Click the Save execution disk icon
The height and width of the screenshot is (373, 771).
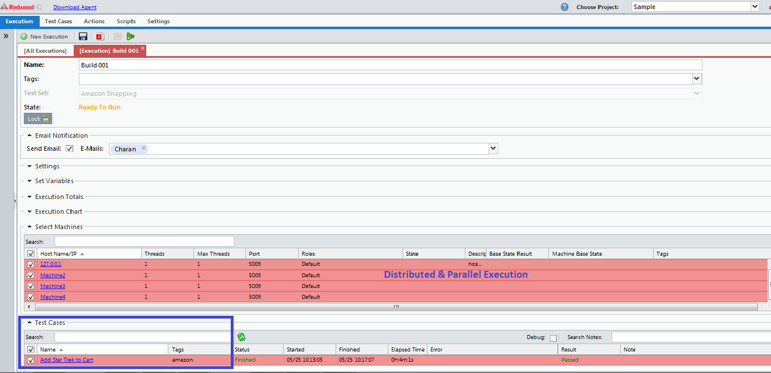pyautogui.click(x=83, y=36)
